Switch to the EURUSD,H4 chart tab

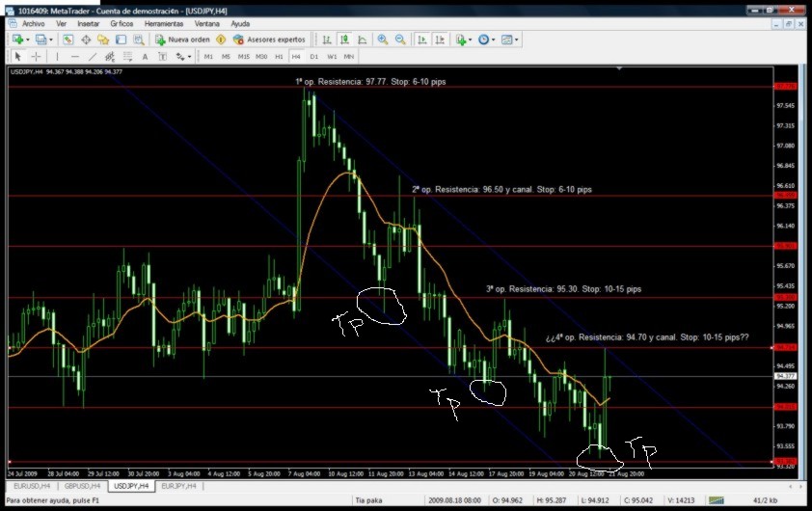[32, 486]
